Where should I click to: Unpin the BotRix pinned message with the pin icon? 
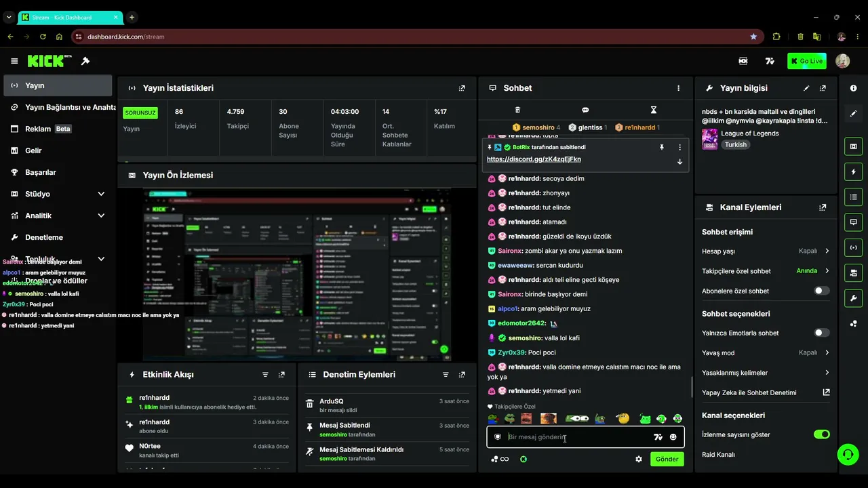[x=662, y=147]
